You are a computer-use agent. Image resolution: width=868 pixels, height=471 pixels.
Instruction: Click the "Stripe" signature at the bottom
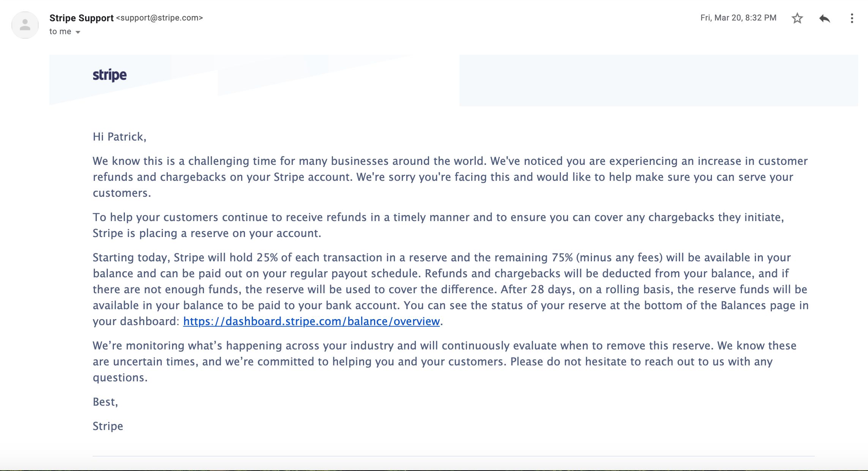108,426
